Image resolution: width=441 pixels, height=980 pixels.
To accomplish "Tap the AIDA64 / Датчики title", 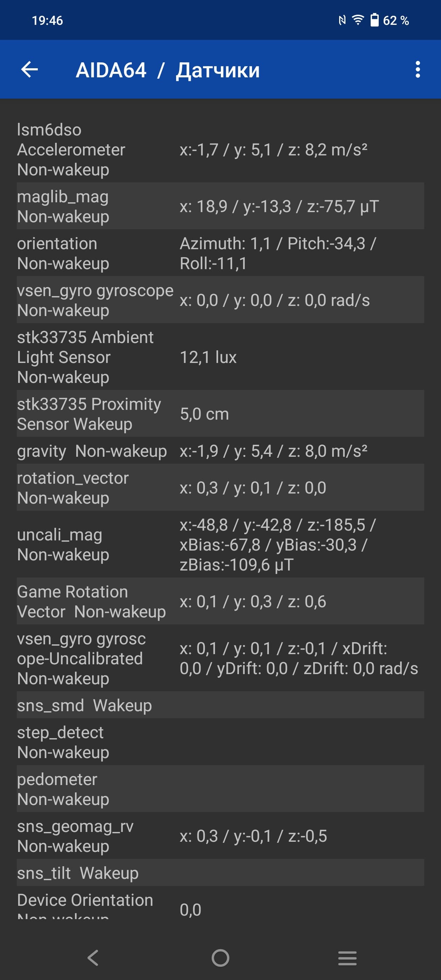I will pos(168,70).
